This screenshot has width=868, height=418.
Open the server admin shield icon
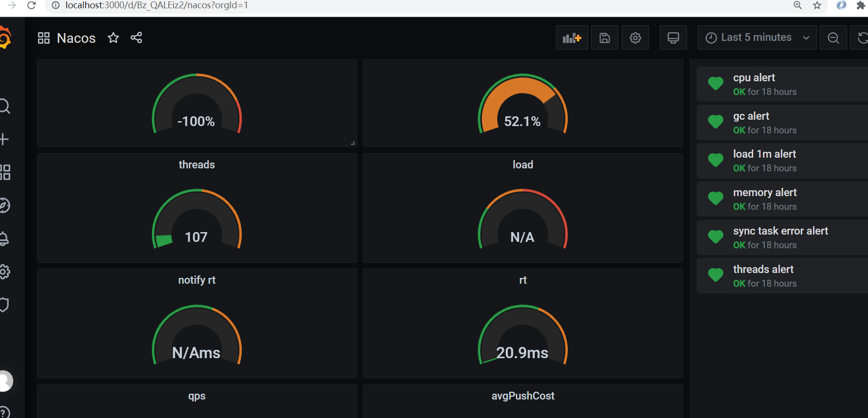tap(4, 305)
